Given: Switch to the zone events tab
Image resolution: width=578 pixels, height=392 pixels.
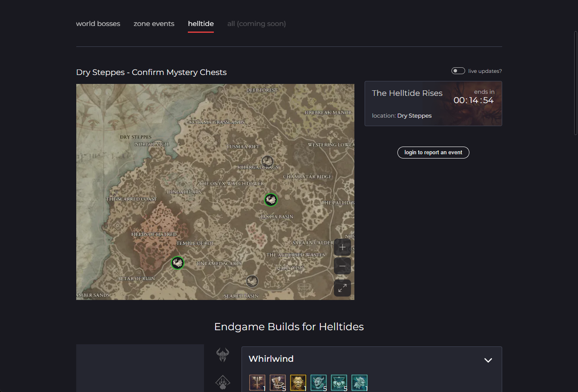Looking at the screenshot, I should coord(154,24).
